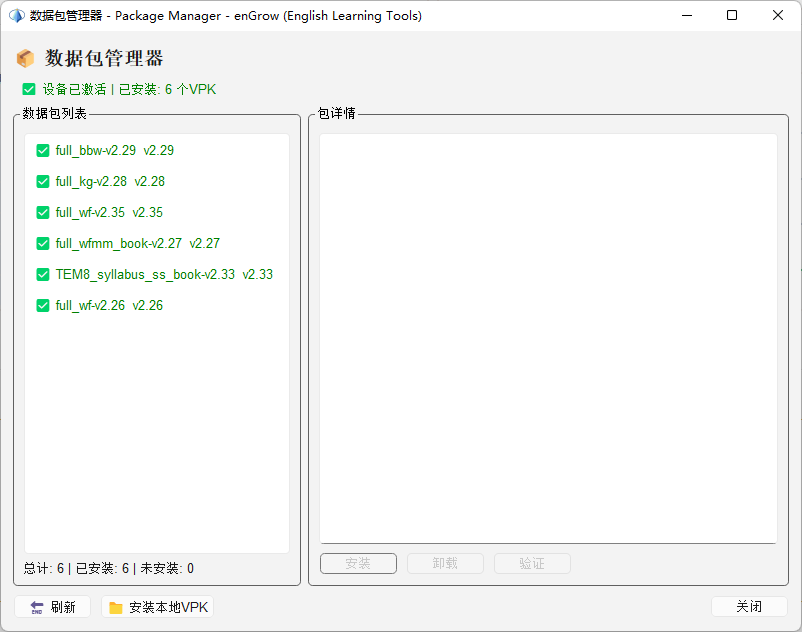The height and width of the screenshot is (632, 802).
Task: Toggle checkbox for full_bbw-v2.29
Action: click(x=43, y=150)
